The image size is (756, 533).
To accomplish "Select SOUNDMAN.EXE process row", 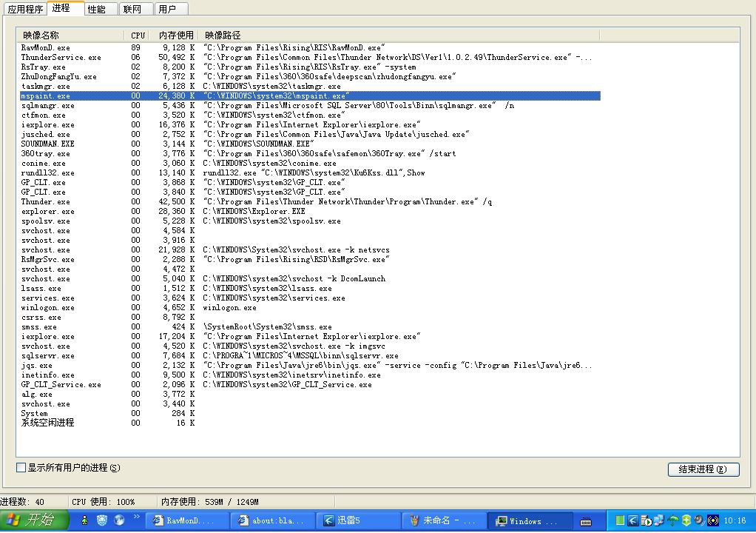I will tap(310, 144).
